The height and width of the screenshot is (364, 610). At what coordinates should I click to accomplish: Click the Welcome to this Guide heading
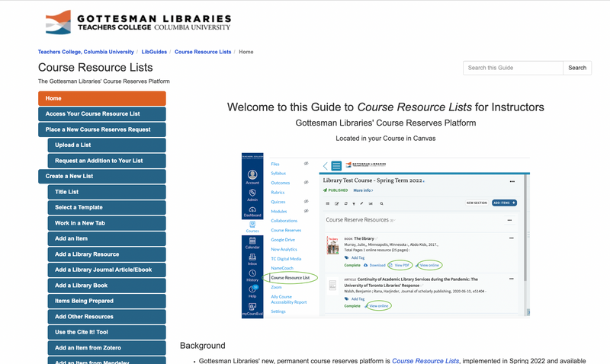tap(386, 107)
